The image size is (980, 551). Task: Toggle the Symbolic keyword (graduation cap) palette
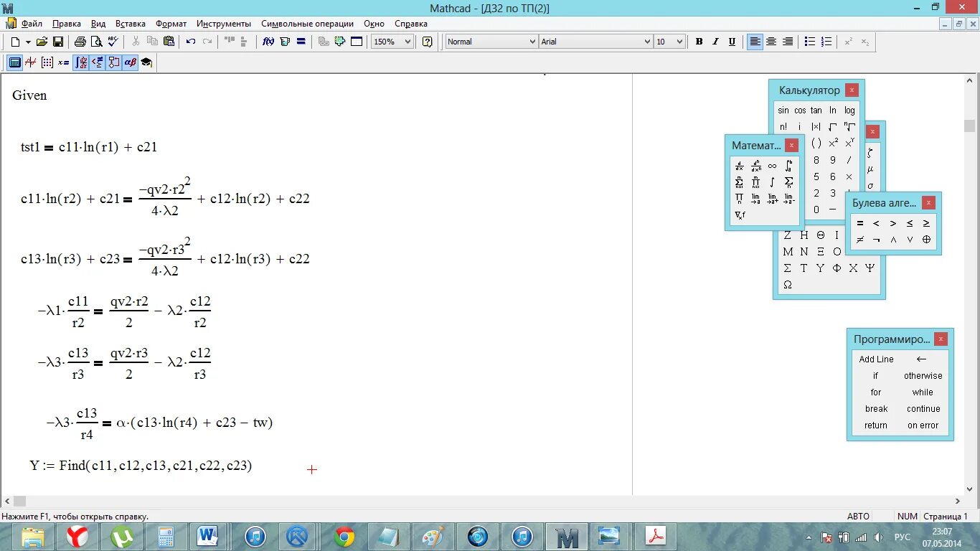[x=146, y=62]
